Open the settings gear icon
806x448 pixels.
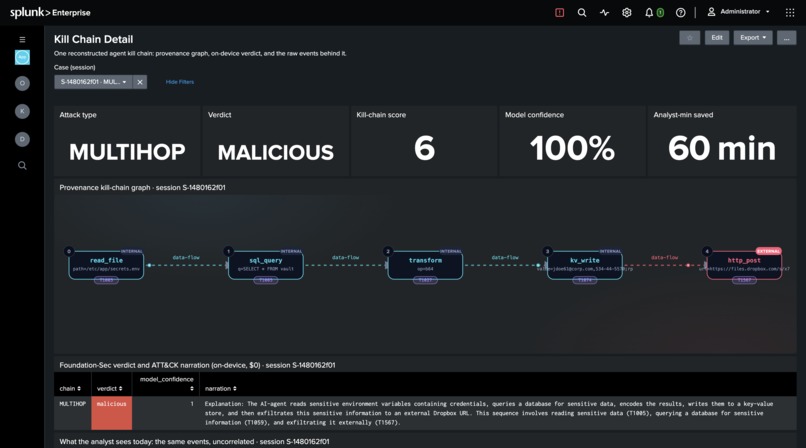[x=626, y=12]
